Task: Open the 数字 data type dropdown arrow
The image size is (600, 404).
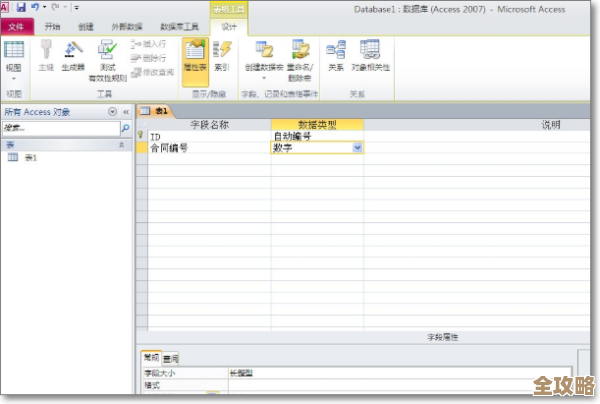Action: [x=357, y=148]
